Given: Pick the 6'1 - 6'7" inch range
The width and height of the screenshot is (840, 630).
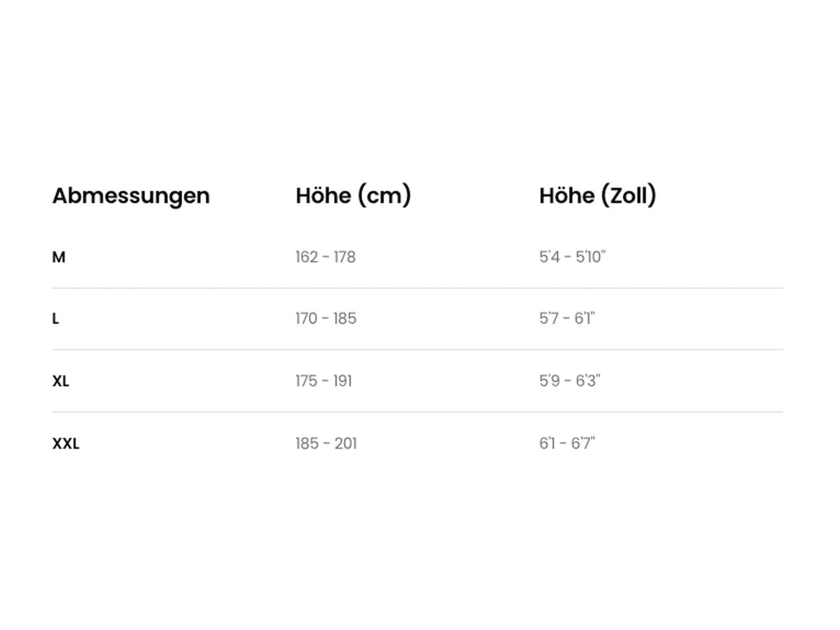Looking at the screenshot, I should coord(567,444).
